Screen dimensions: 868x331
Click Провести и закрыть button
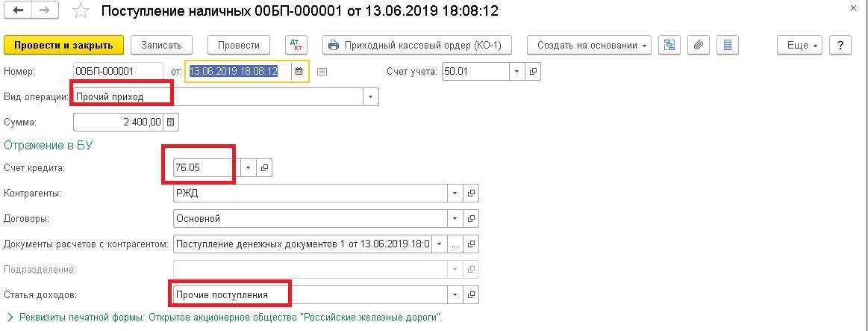(x=63, y=46)
